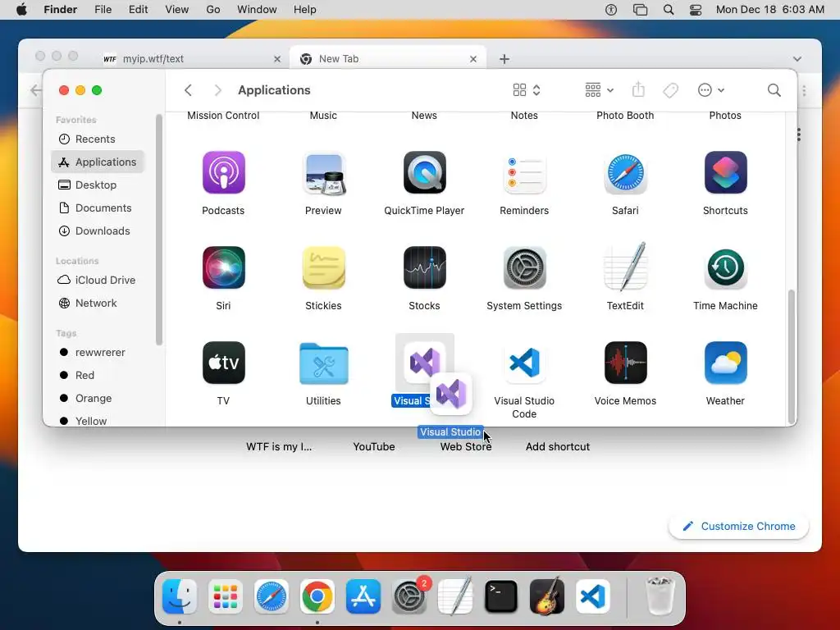This screenshot has width=840, height=630.
Task: Click the Finder sidebar scrollbar
Action: [158, 230]
